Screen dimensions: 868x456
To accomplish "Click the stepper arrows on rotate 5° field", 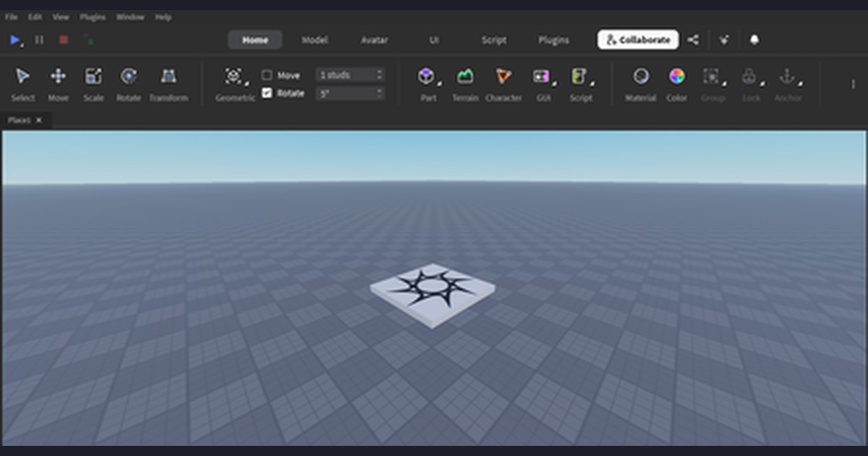I will 379,93.
